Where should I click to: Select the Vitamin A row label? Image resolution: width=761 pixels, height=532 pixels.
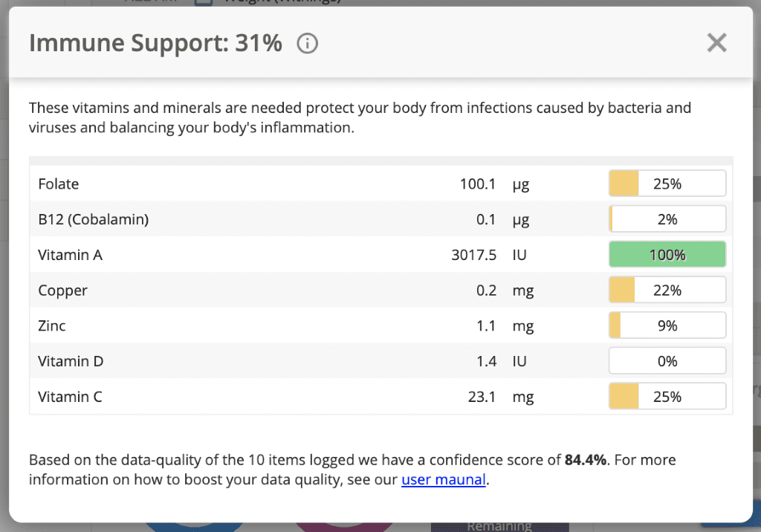point(70,255)
